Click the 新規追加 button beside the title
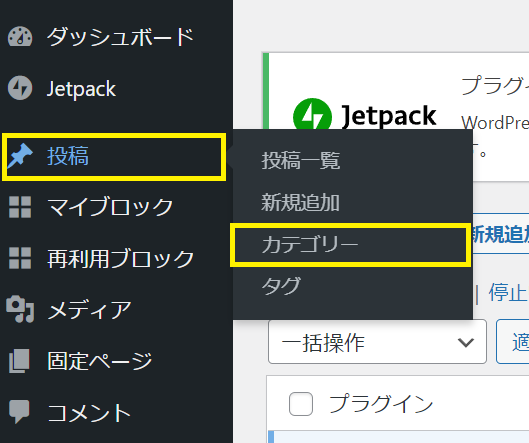Screen dimensions: 529x443 (501, 233)
